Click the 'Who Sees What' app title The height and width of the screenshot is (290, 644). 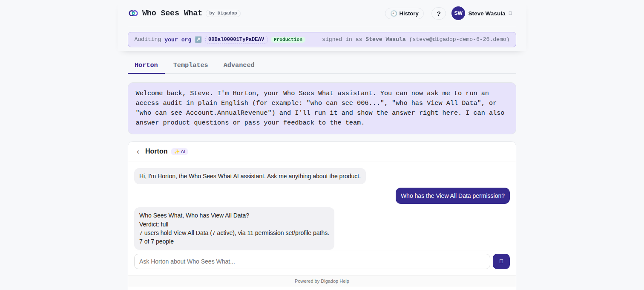click(x=172, y=13)
